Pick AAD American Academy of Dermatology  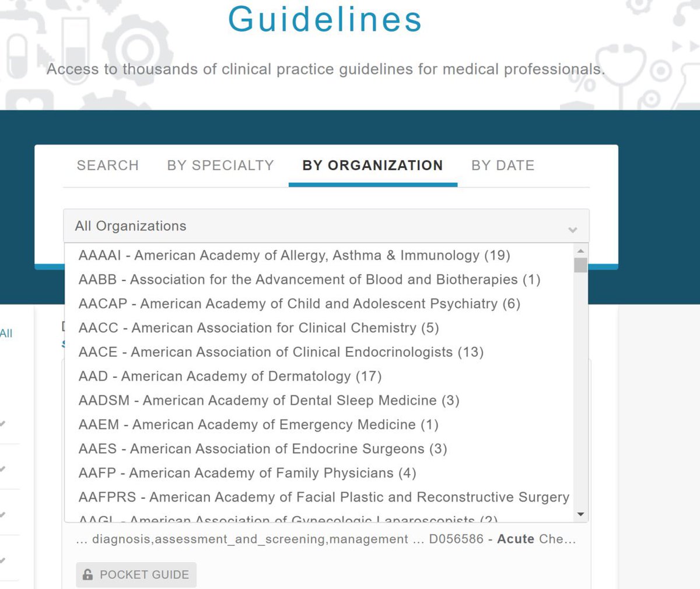318,376
